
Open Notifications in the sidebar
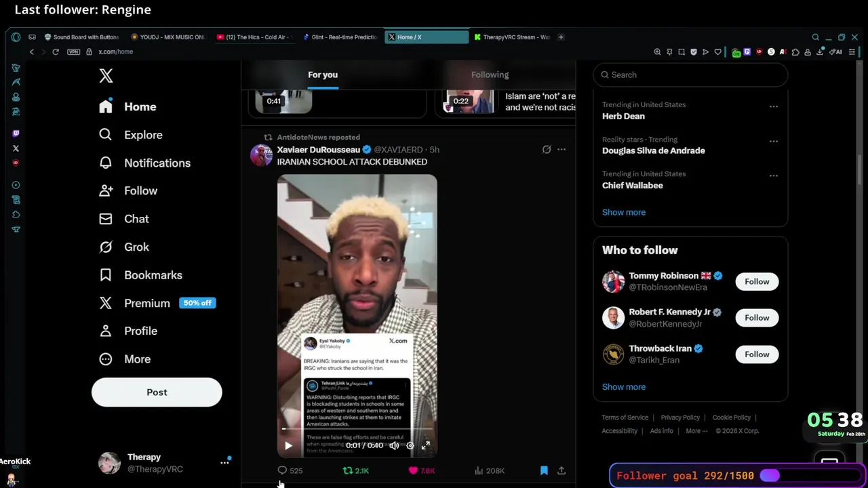pyautogui.click(x=144, y=163)
